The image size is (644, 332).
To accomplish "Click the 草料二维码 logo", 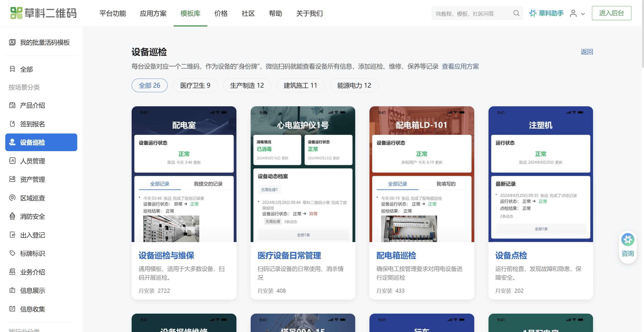I will click(43, 13).
